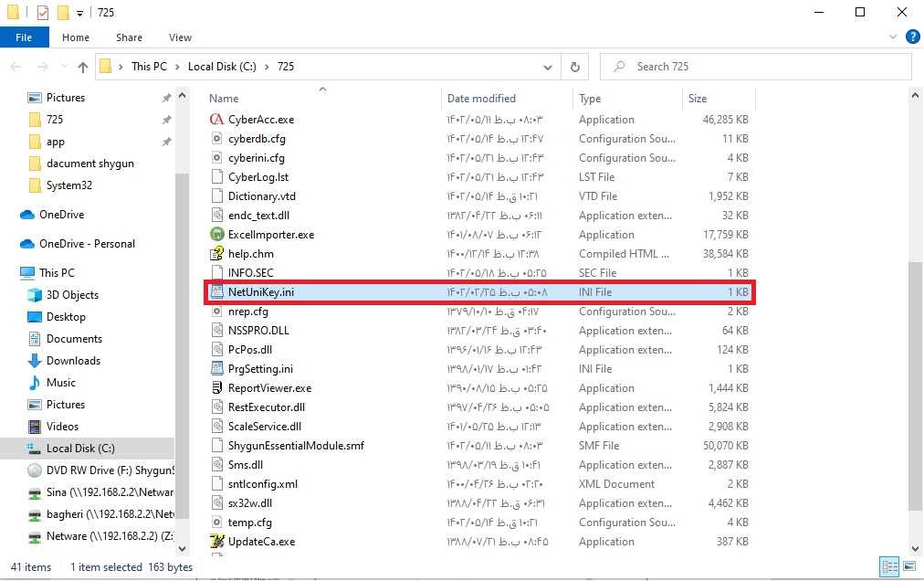924x581 pixels.
Task: Click the ExcelImporter.exe icon
Action: click(216, 235)
